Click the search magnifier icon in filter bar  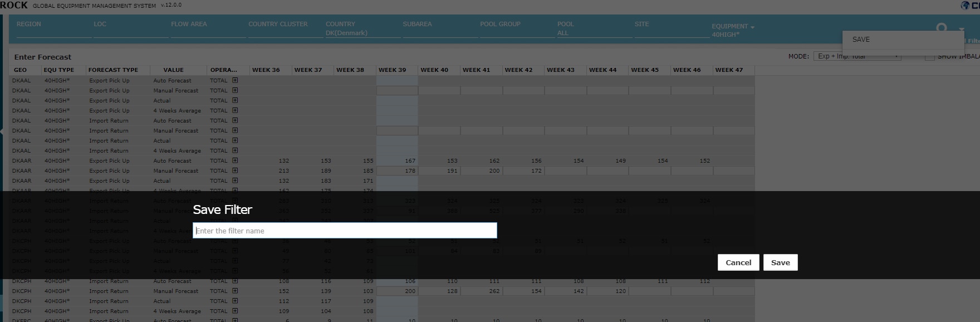[x=941, y=27]
